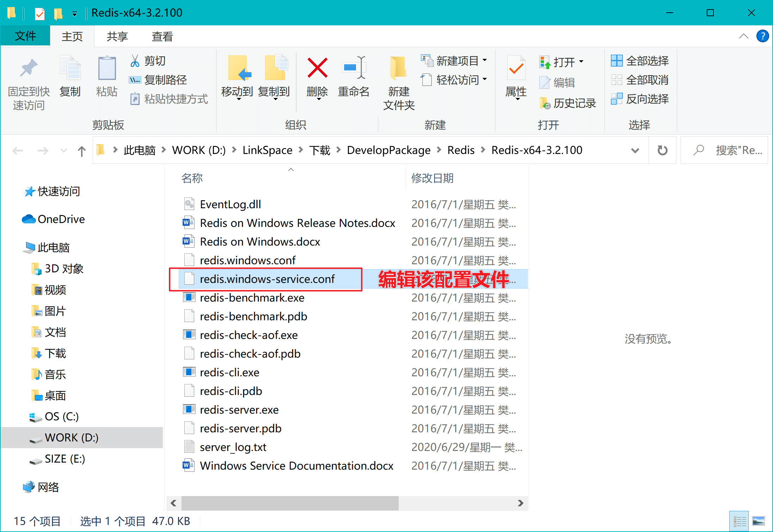The width and height of the screenshot is (773, 532).
Task: Refresh the current folder view
Action: point(662,150)
